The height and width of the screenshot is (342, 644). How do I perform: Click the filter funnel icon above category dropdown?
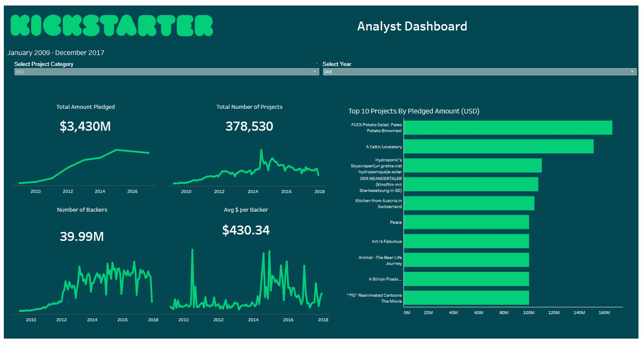(x=310, y=63)
